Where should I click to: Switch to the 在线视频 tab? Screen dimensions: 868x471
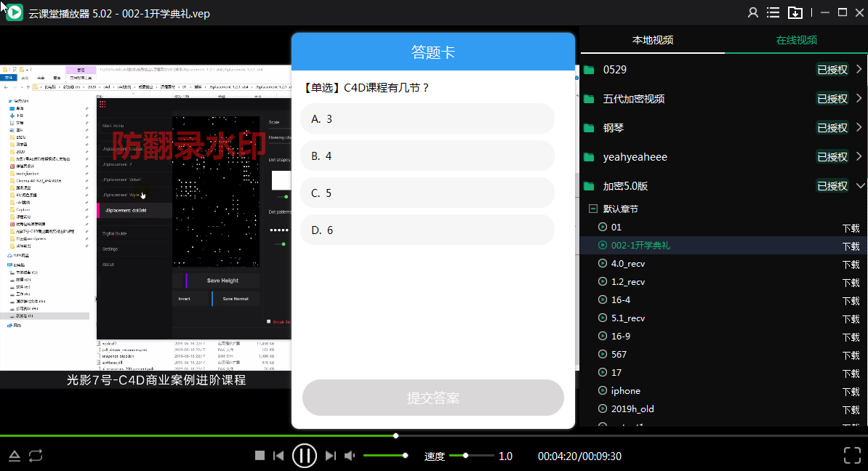[x=796, y=40]
